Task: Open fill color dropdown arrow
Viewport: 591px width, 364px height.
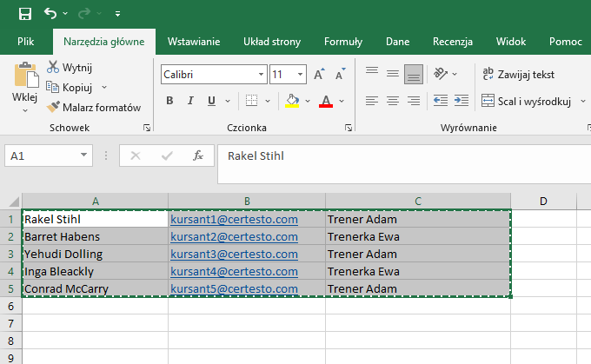Action: pos(308,101)
